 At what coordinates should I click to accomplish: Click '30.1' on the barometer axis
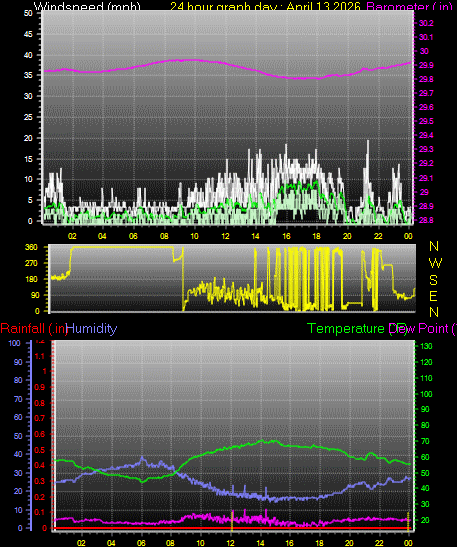[x=426, y=37]
